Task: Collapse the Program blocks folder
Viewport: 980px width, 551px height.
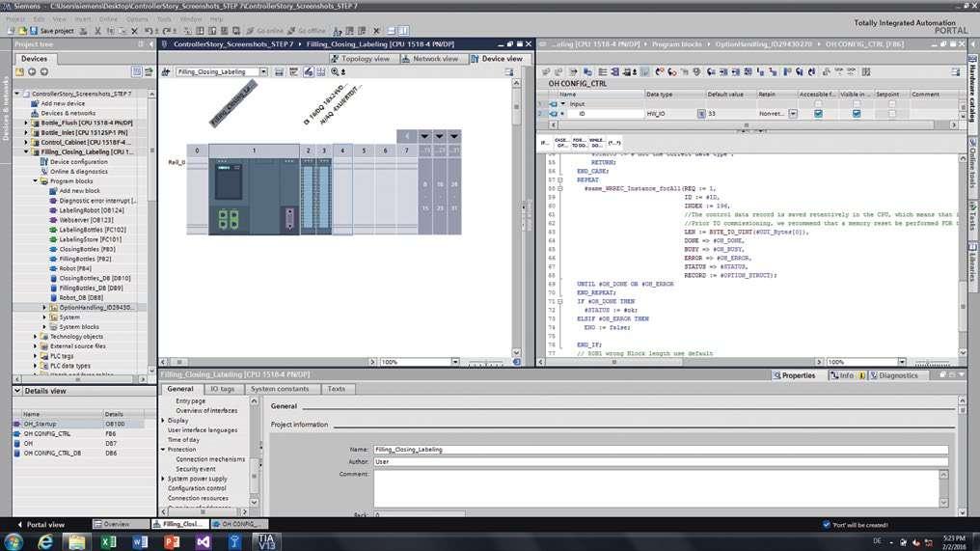Action: [35, 180]
